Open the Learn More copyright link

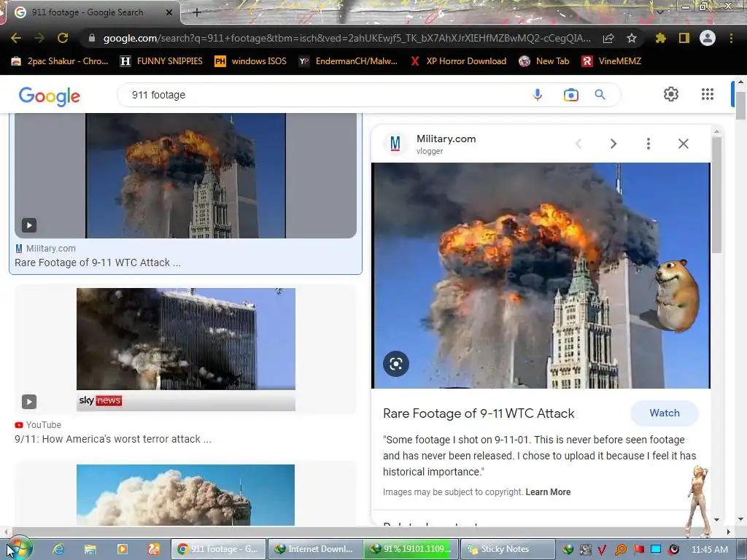click(x=548, y=492)
